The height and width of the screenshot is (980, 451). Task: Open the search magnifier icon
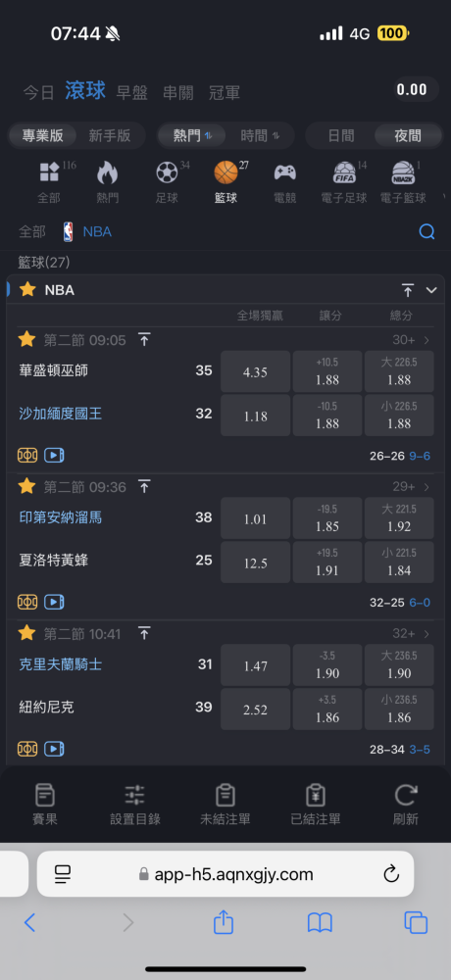426,232
